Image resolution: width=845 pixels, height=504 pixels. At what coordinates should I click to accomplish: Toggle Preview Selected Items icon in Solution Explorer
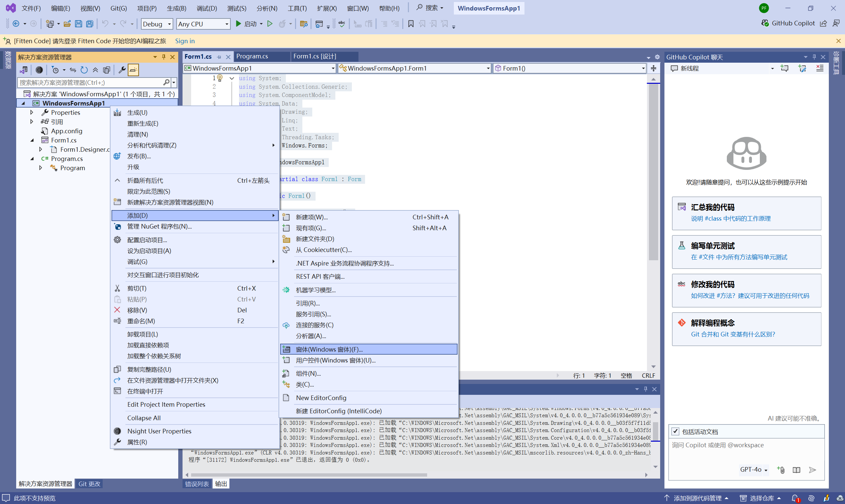[x=133, y=70]
